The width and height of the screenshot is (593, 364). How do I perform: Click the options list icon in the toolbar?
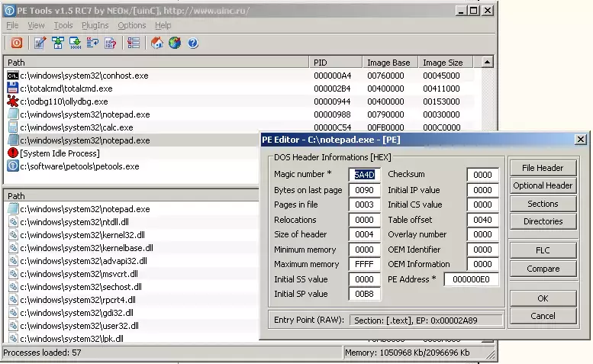point(134,43)
